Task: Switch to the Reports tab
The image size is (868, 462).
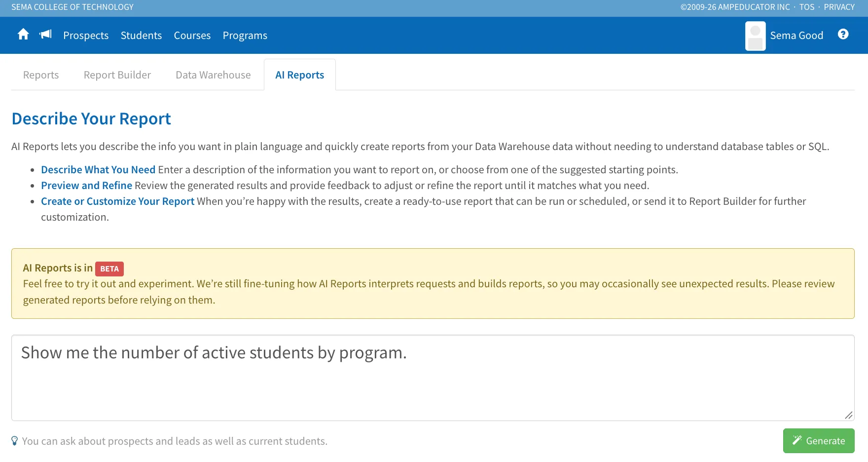Action: (x=41, y=75)
